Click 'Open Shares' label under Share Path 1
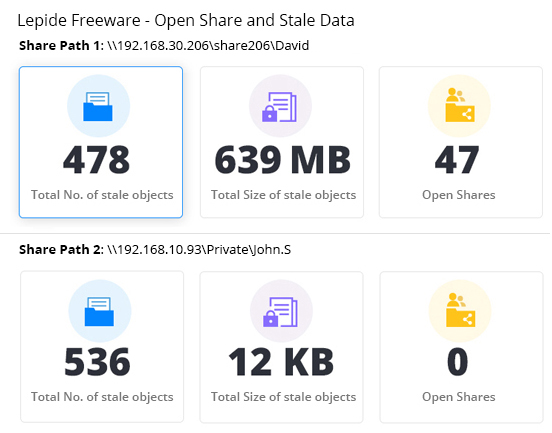Viewport: 552px width, 433px height. (459, 195)
